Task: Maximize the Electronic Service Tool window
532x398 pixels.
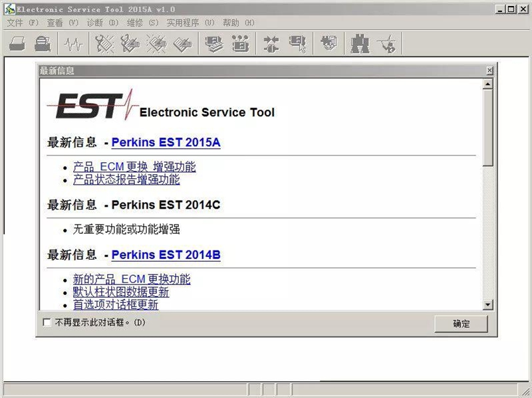Action: [x=511, y=9]
